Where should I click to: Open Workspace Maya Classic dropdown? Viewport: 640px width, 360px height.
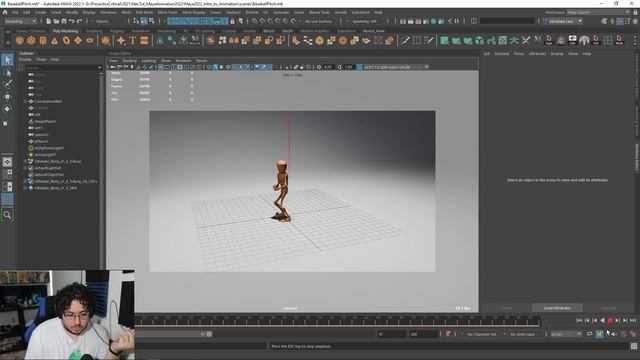[598, 12]
